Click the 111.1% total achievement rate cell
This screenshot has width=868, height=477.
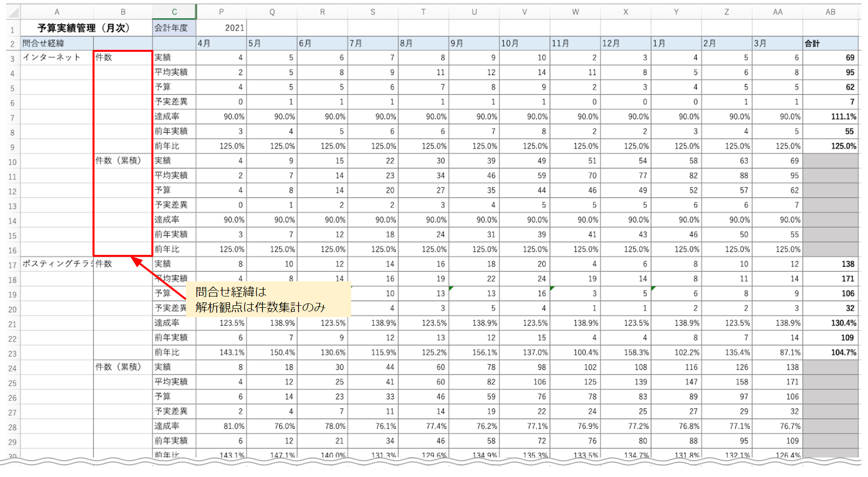(830, 117)
